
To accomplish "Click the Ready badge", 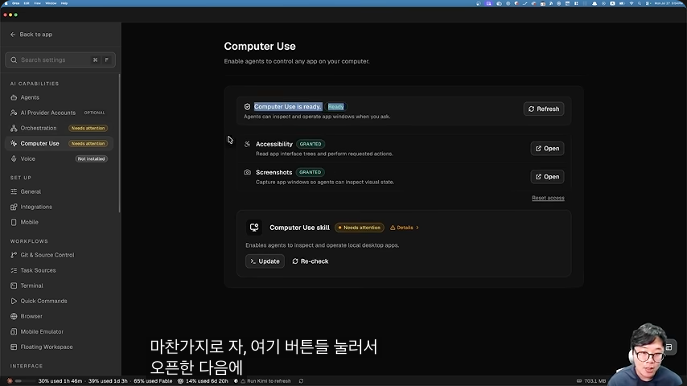I will tap(336, 106).
